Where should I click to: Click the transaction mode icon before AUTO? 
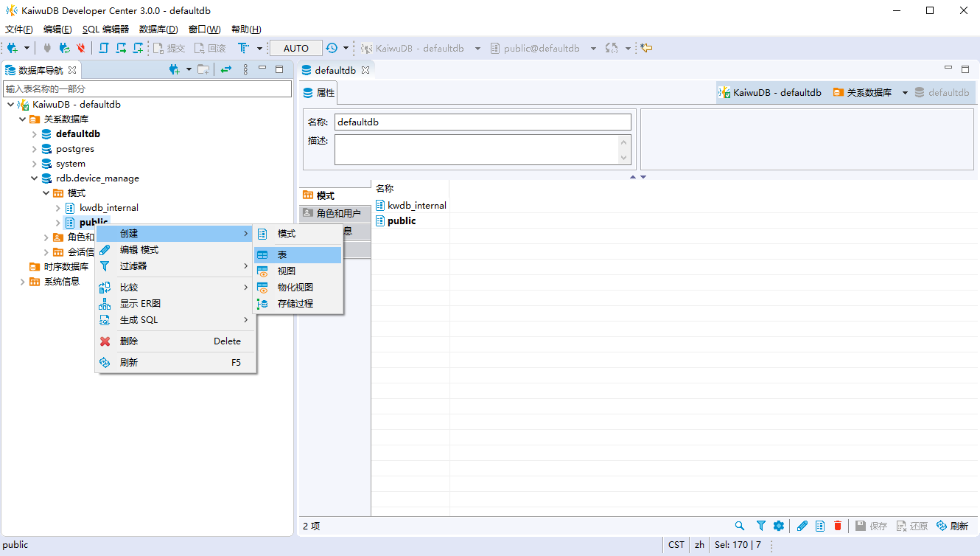click(243, 48)
